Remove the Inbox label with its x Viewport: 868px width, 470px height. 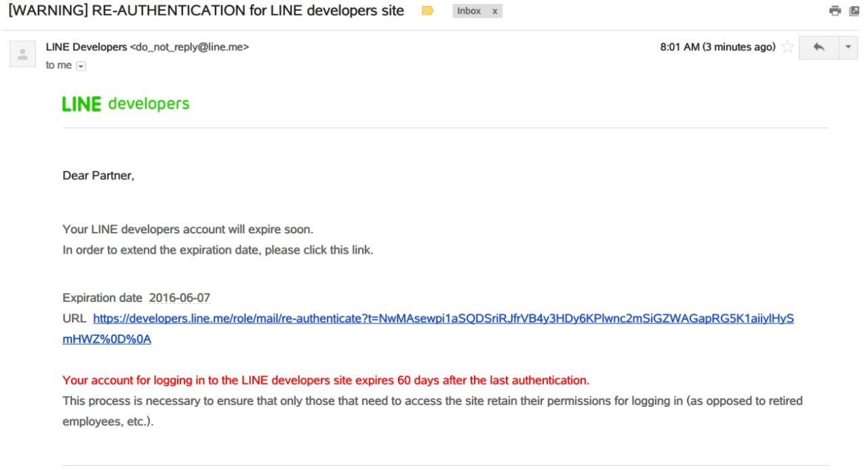click(494, 11)
